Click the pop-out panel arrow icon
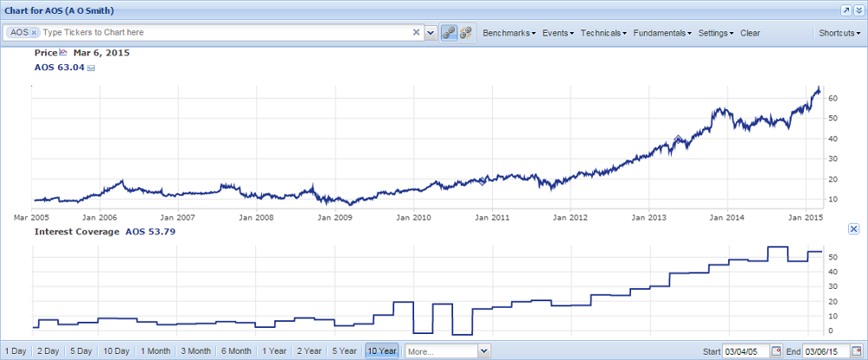This screenshot has height=360, width=868. 845,10
